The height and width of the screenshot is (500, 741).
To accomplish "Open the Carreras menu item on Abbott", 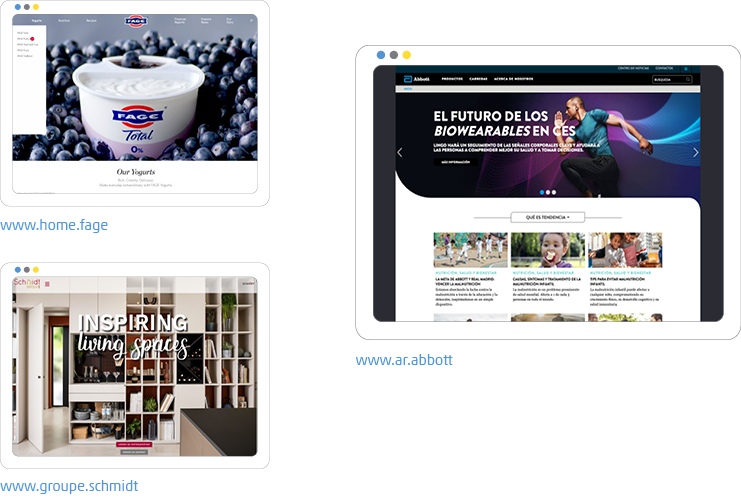I will [479, 78].
